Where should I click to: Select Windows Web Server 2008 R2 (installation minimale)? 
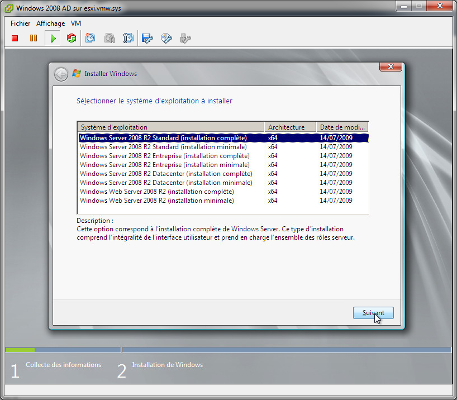(x=224, y=201)
